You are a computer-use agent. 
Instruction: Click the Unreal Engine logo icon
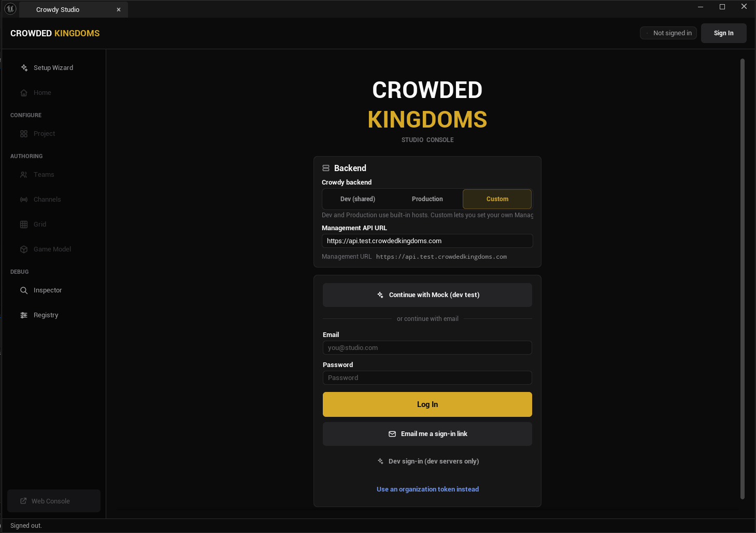pyautogui.click(x=10, y=9)
